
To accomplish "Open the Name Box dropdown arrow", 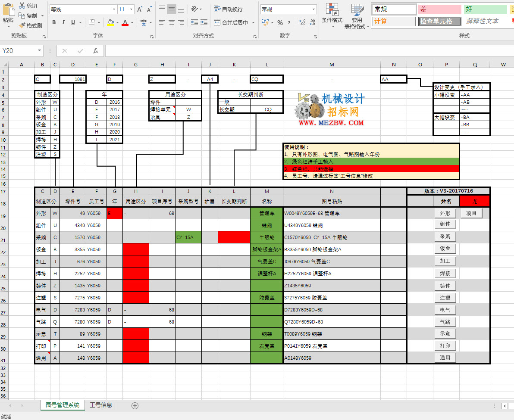I will [39, 50].
